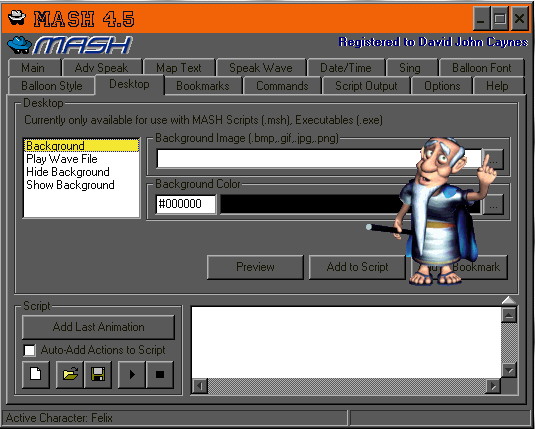Open the Options tab
This screenshot has height=429, width=535.
coord(442,86)
